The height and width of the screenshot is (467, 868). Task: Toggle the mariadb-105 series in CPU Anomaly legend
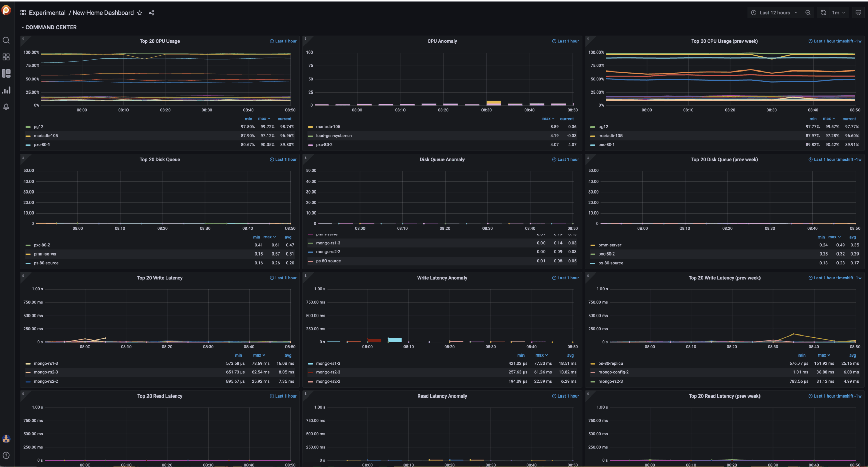tap(328, 126)
